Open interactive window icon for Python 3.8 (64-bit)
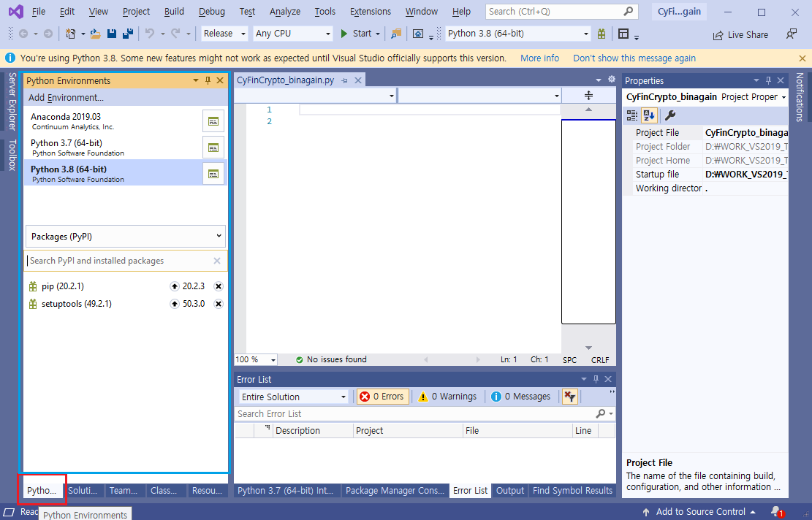 click(213, 174)
